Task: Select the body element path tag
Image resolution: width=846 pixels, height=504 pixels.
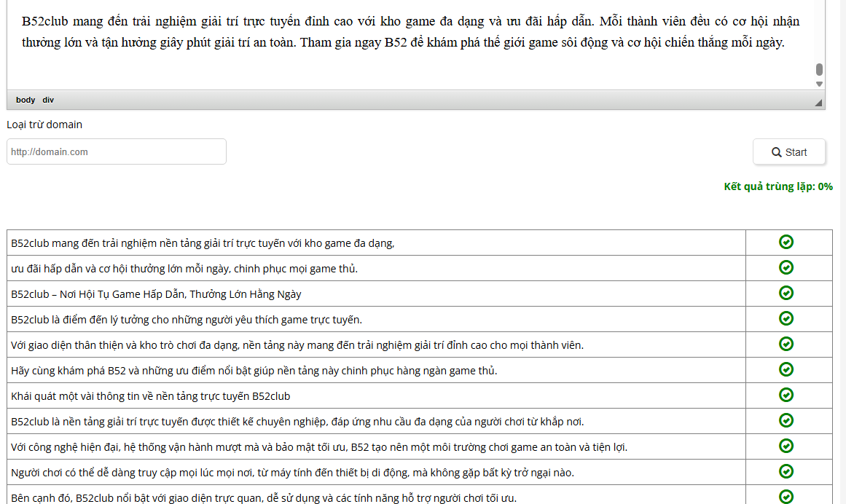Action: pos(26,100)
